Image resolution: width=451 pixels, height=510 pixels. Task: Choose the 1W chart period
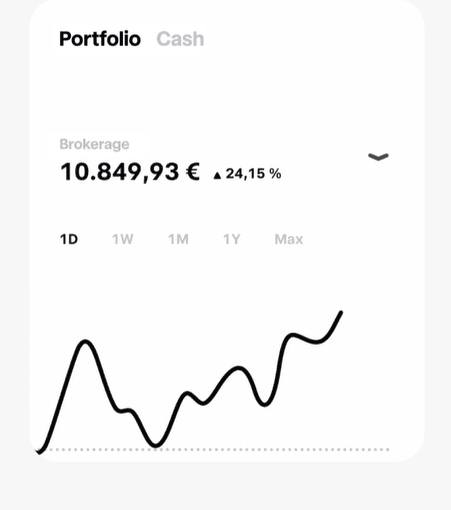(x=123, y=239)
